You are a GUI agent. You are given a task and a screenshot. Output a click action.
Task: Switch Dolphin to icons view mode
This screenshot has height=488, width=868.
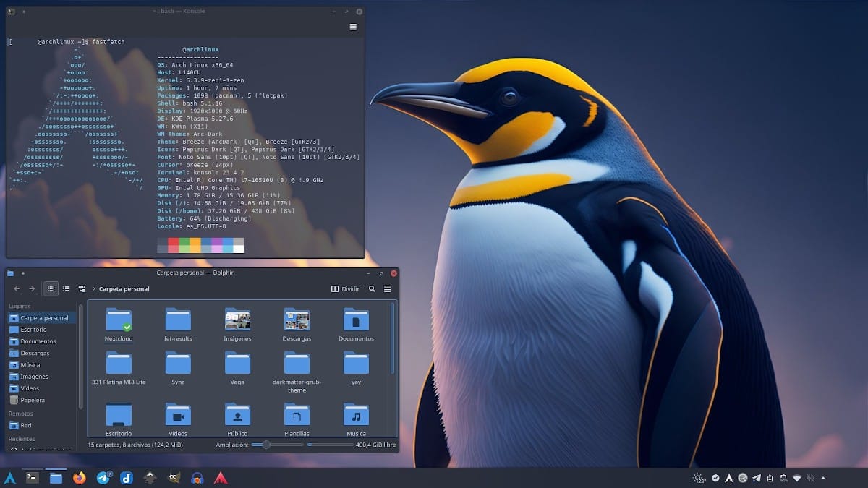point(51,288)
